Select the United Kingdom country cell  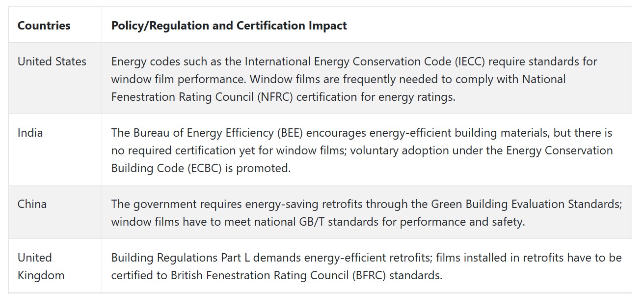tap(41, 266)
